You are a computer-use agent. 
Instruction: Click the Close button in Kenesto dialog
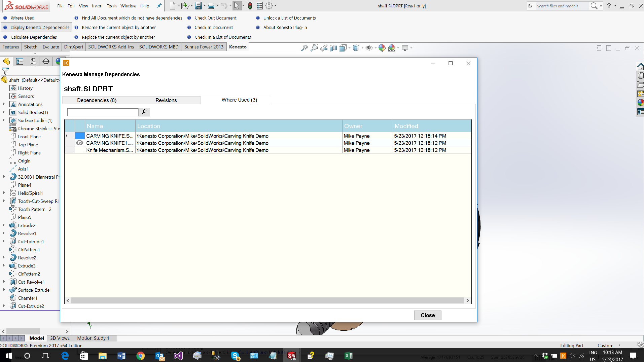click(x=428, y=315)
